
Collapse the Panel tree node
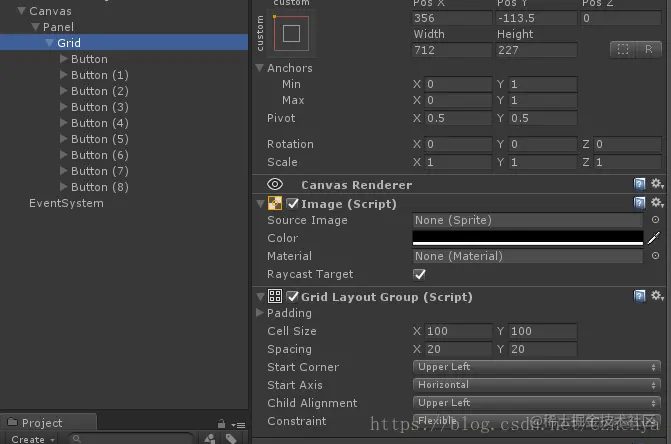click(x=35, y=27)
